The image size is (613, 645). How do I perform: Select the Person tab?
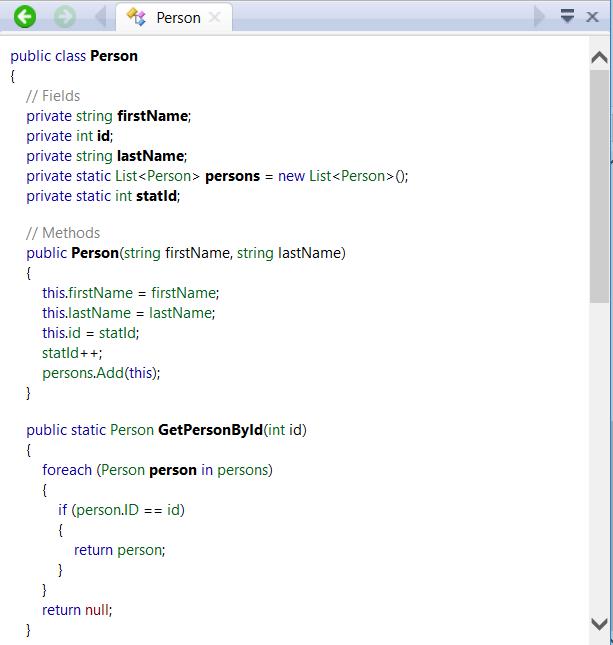pyautogui.click(x=178, y=18)
